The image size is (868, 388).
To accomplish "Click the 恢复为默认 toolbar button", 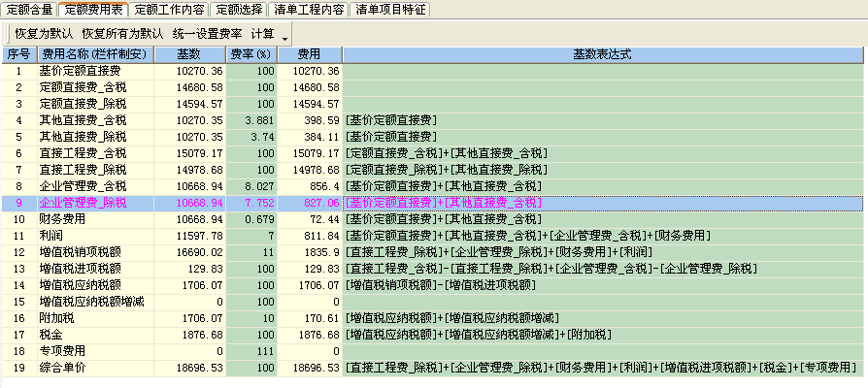I will coord(44,33).
